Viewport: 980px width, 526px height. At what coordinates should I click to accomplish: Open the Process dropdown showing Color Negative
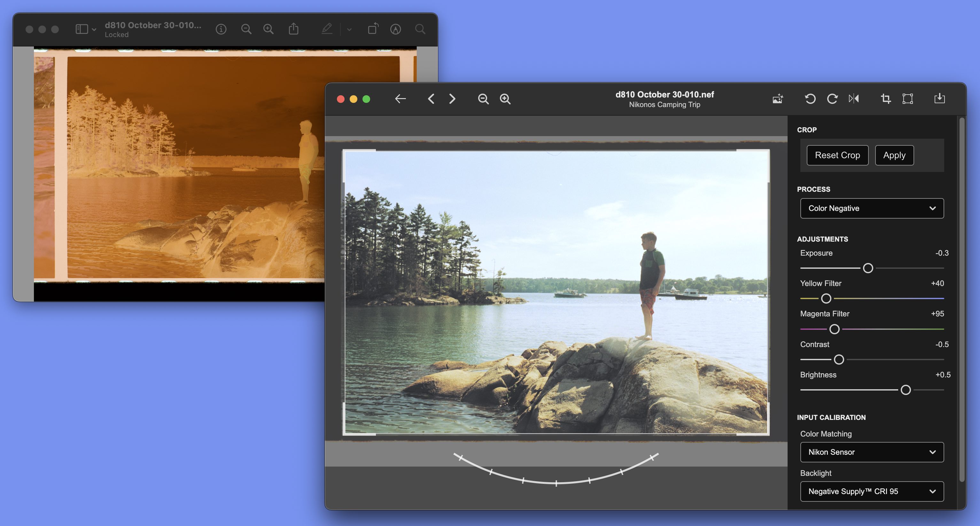click(872, 208)
